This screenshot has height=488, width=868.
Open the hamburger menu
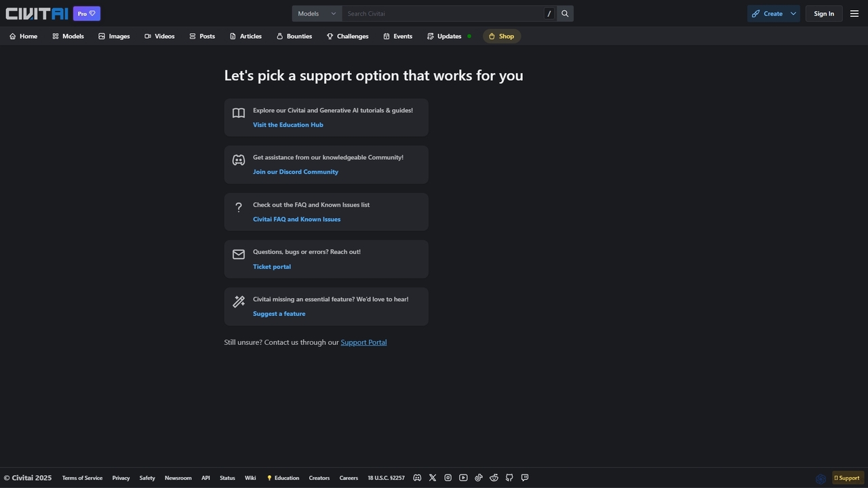pyautogui.click(x=854, y=14)
